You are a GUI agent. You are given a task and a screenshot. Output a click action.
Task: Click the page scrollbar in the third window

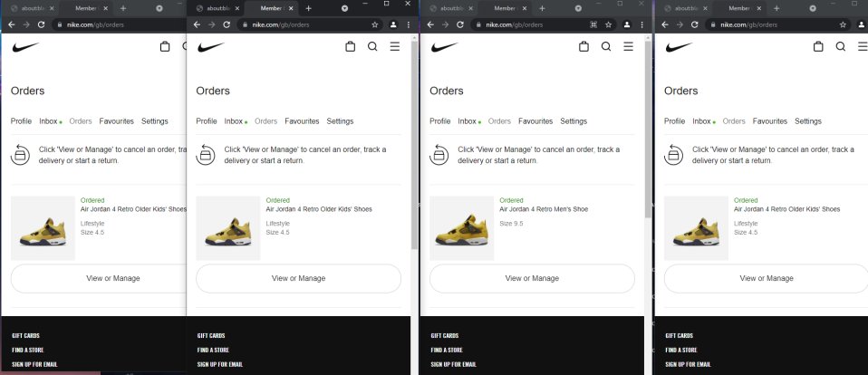click(x=648, y=129)
